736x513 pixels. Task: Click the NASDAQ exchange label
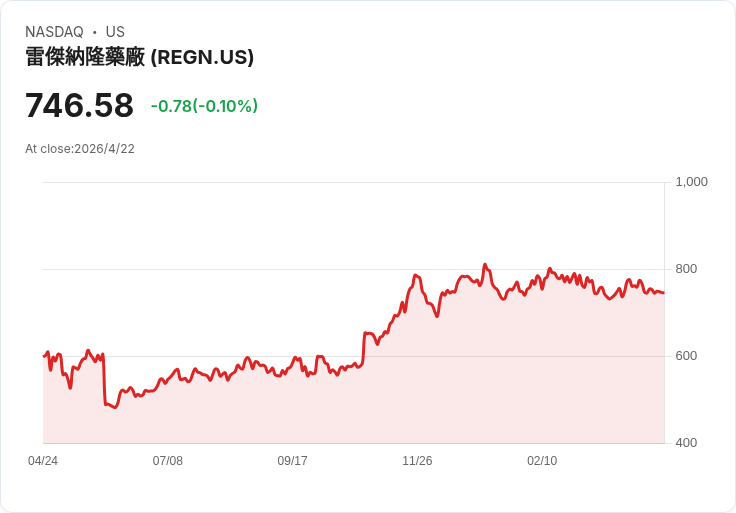click(54, 32)
